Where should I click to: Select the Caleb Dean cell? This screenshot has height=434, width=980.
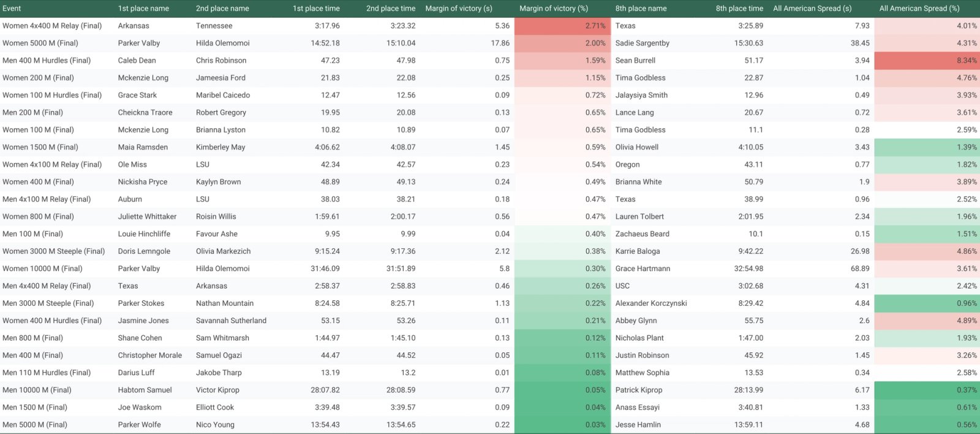pyautogui.click(x=137, y=60)
